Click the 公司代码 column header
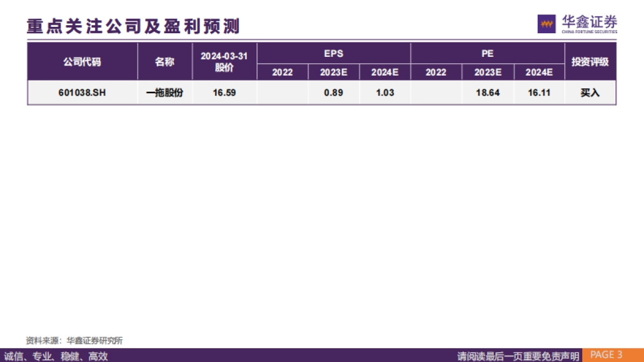This screenshot has width=644, height=362. (83, 61)
